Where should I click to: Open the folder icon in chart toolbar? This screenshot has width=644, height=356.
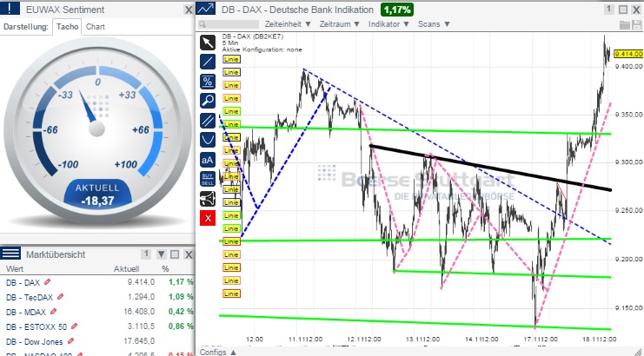[625, 25]
